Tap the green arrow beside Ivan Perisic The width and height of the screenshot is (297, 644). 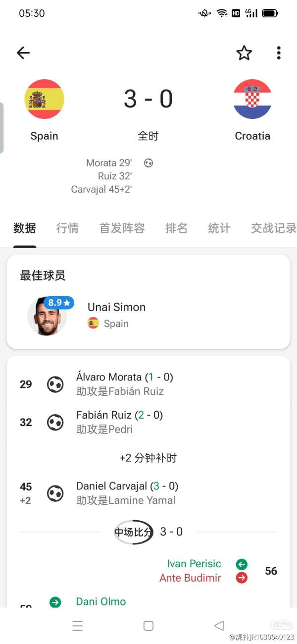coord(241,564)
